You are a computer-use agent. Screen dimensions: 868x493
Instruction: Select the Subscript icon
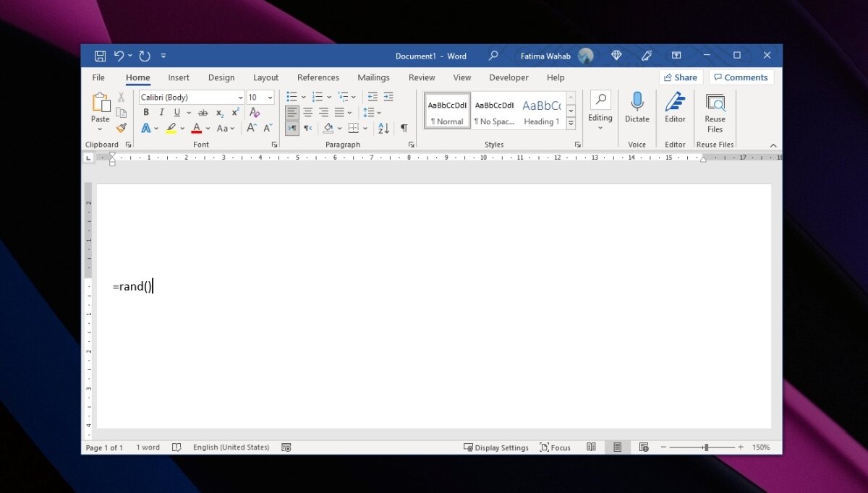pyautogui.click(x=218, y=113)
